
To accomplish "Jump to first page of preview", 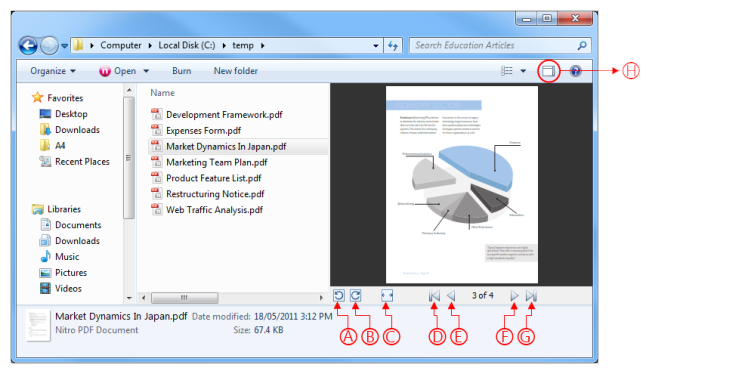I will (x=434, y=296).
